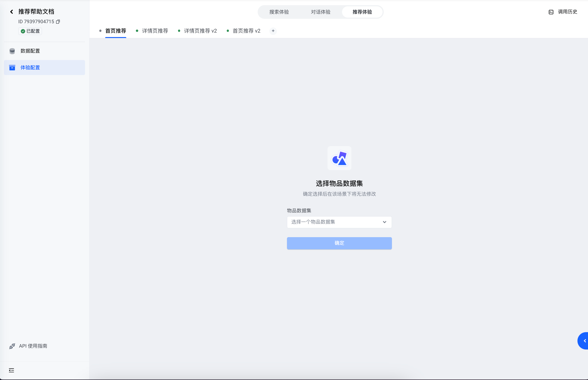Click the 数据配置 database icon
This screenshot has height=380, width=588.
coord(12,51)
